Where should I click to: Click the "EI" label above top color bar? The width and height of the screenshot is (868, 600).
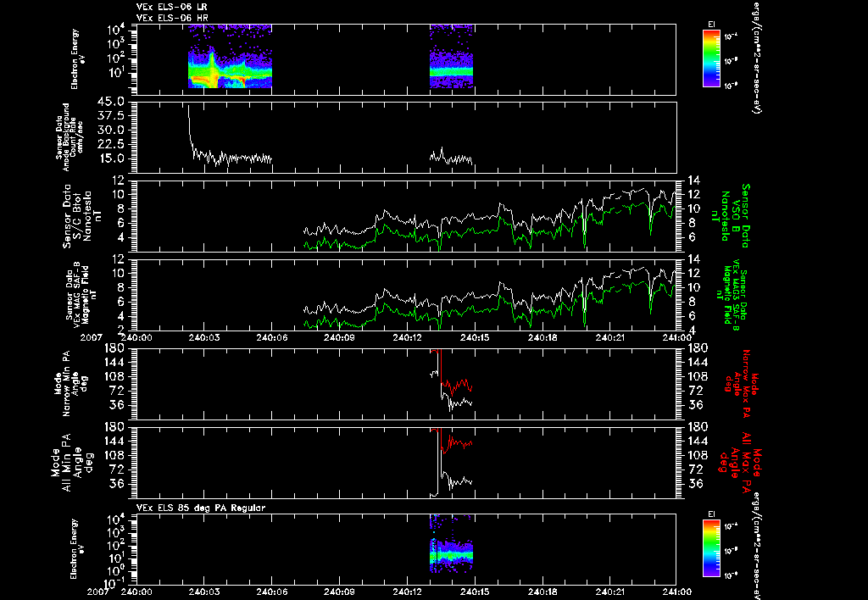711,25
